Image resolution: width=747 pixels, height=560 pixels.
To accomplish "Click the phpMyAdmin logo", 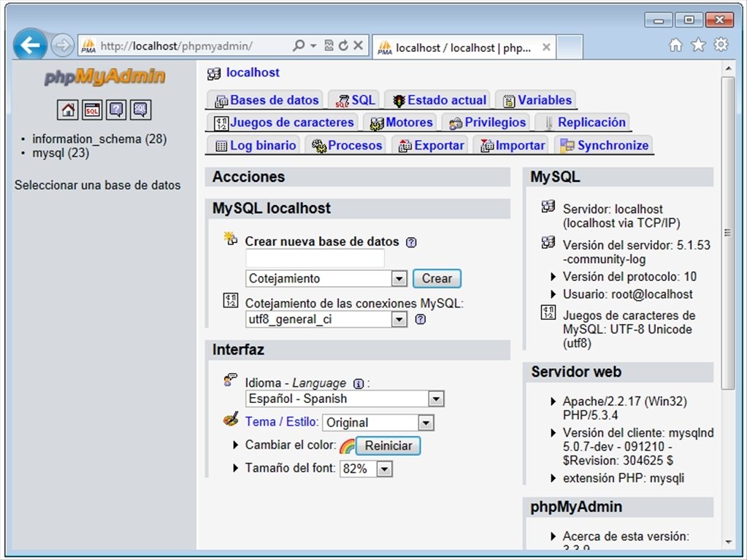I will (x=105, y=77).
